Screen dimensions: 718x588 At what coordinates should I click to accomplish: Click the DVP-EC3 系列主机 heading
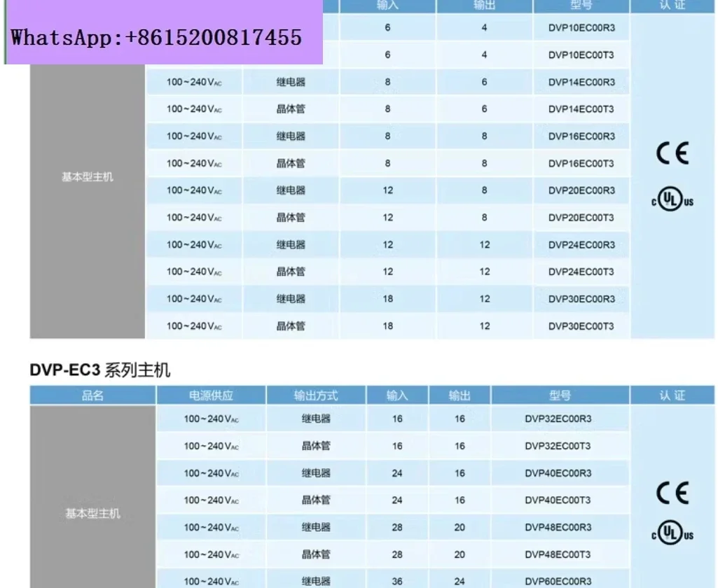tap(100, 370)
